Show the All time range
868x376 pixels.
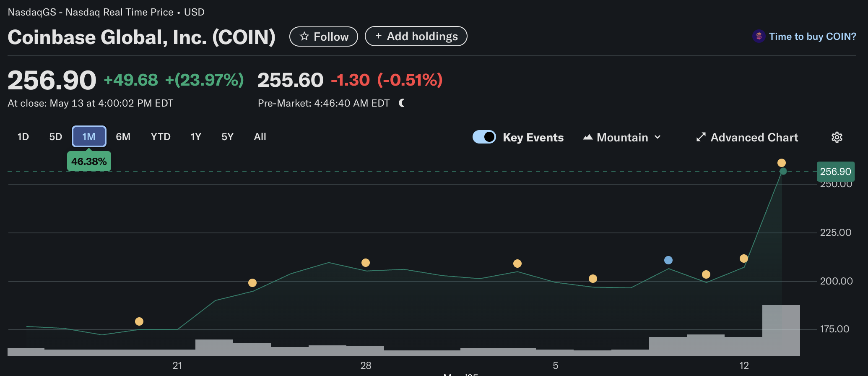pos(260,137)
